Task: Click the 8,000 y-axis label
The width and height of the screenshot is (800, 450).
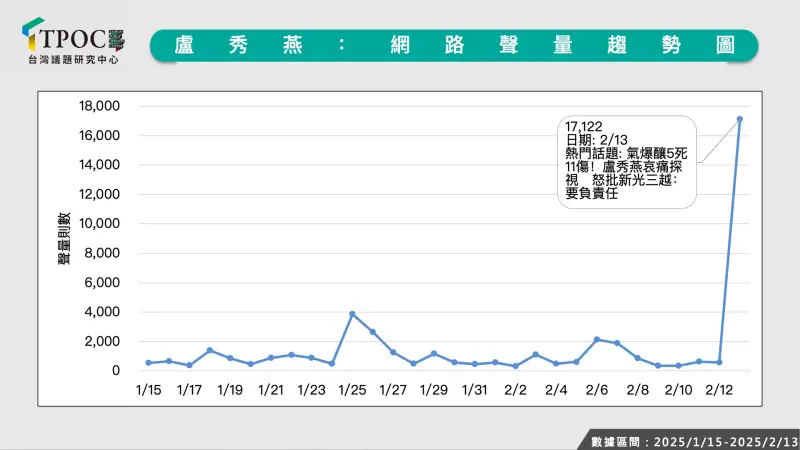Action: click(x=102, y=253)
